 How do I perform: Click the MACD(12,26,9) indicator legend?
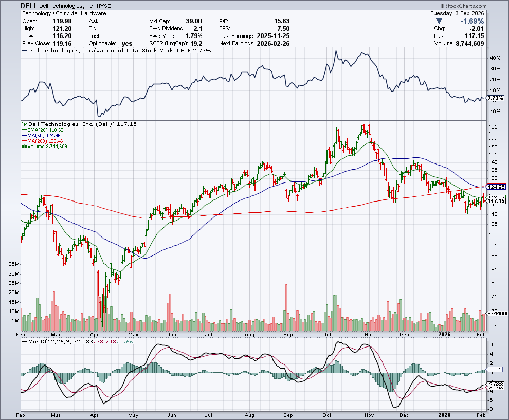click(x=80, y=342)
